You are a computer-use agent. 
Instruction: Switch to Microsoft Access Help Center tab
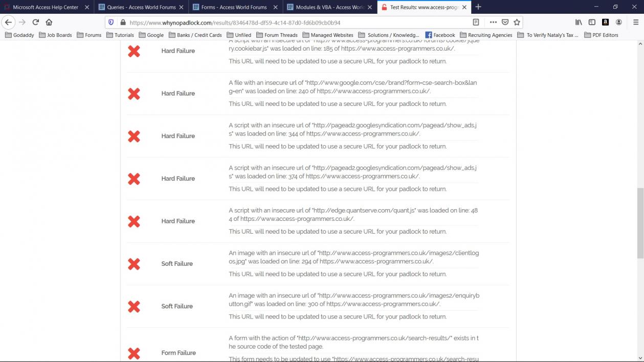click(46, 7)
